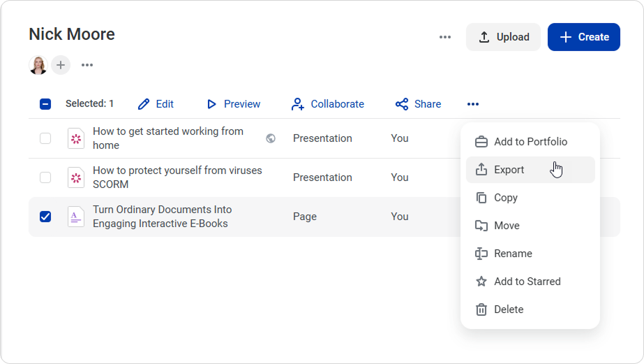
Task: Check the box for working from home presentation
Action: [45, 138]
